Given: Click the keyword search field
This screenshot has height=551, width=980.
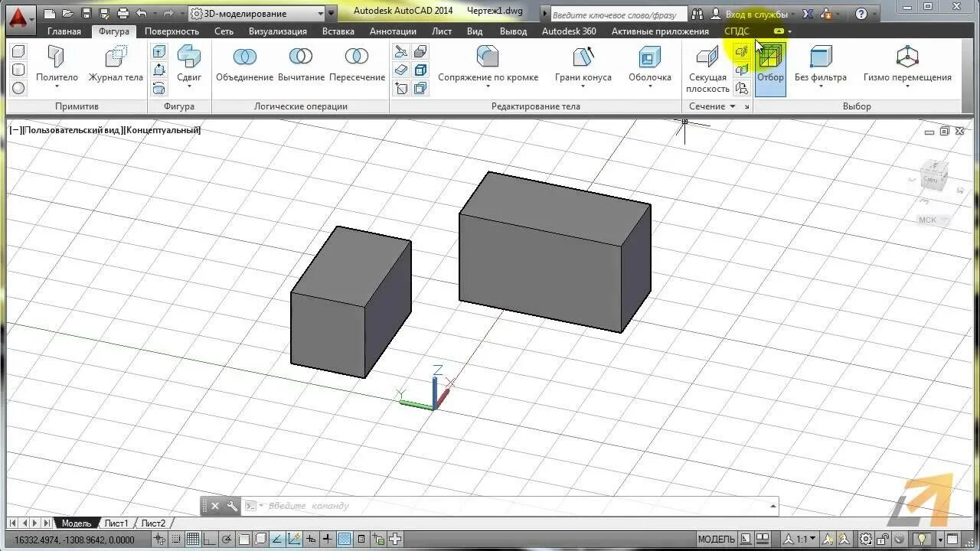Looking at the screenshot, I should [617, 14].
